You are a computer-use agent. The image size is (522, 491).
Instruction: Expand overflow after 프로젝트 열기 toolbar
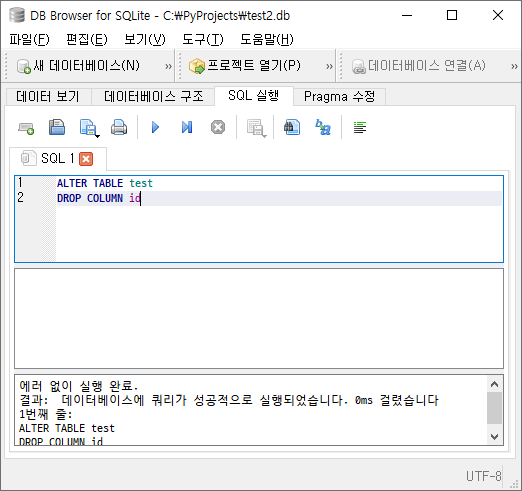329,66
